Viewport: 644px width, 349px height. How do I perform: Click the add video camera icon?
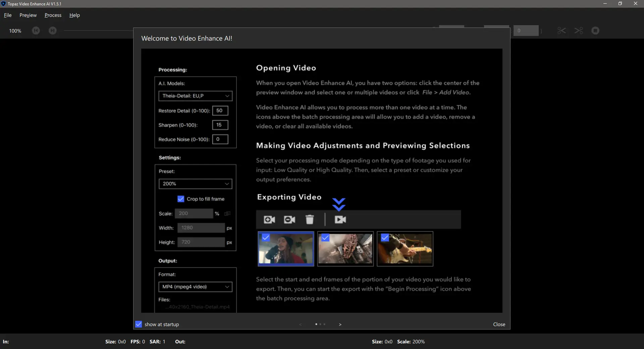[x=269, y=219]
